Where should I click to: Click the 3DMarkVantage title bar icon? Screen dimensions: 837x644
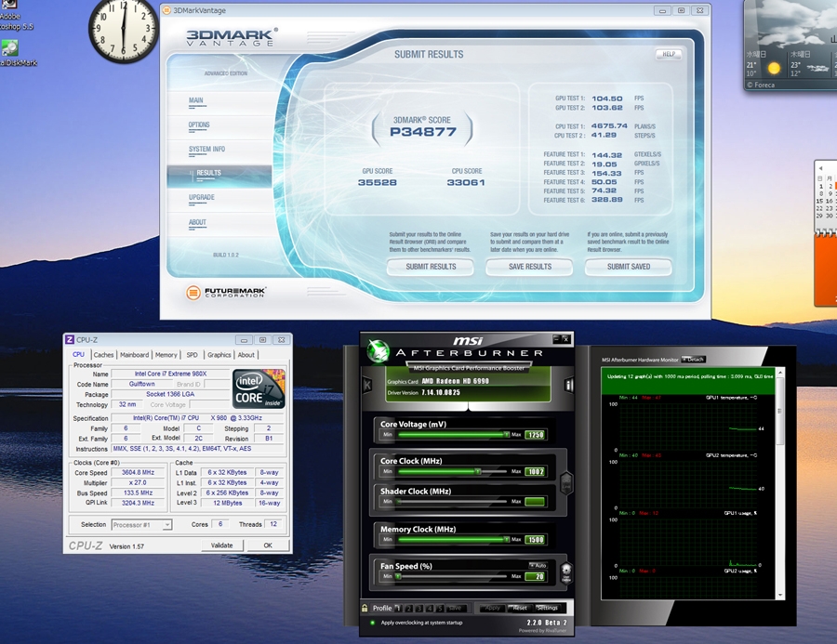pos(166,10)
